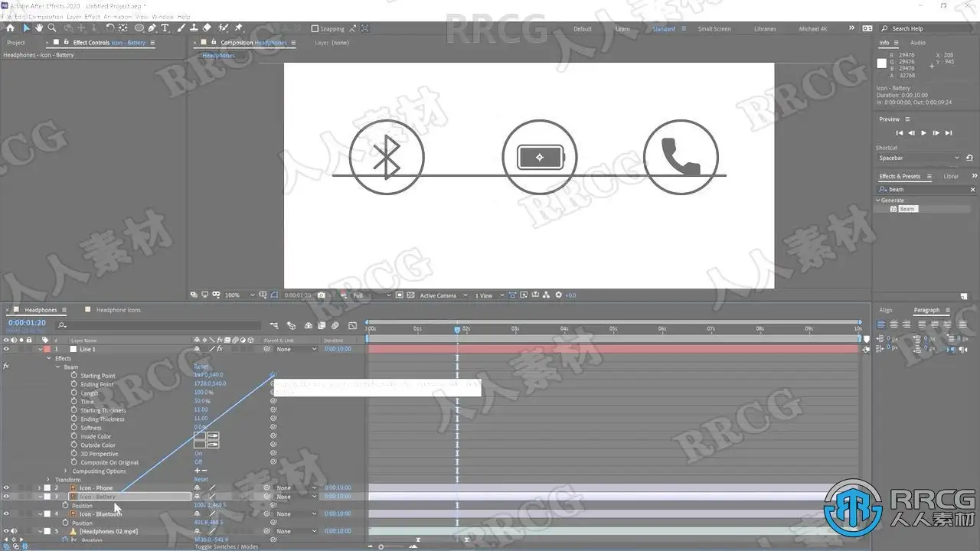Select the Roto Brush tool
980x551 pixels.
click(223, 28)
